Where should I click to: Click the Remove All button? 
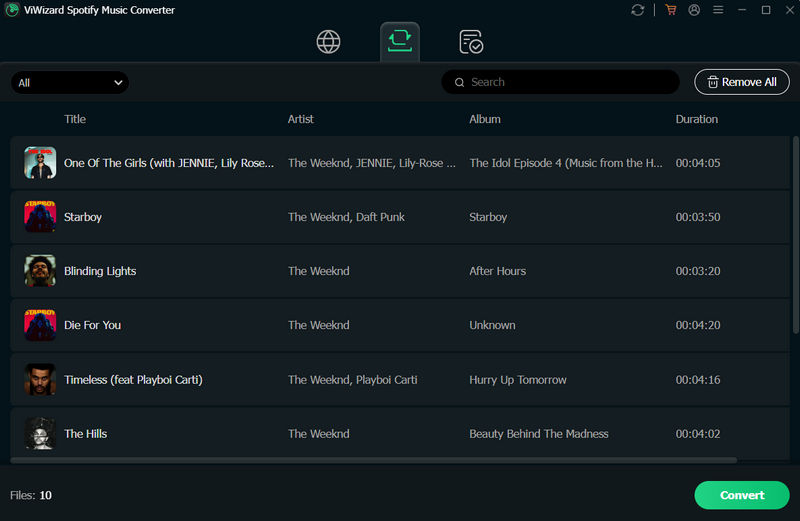pos(742,82)
